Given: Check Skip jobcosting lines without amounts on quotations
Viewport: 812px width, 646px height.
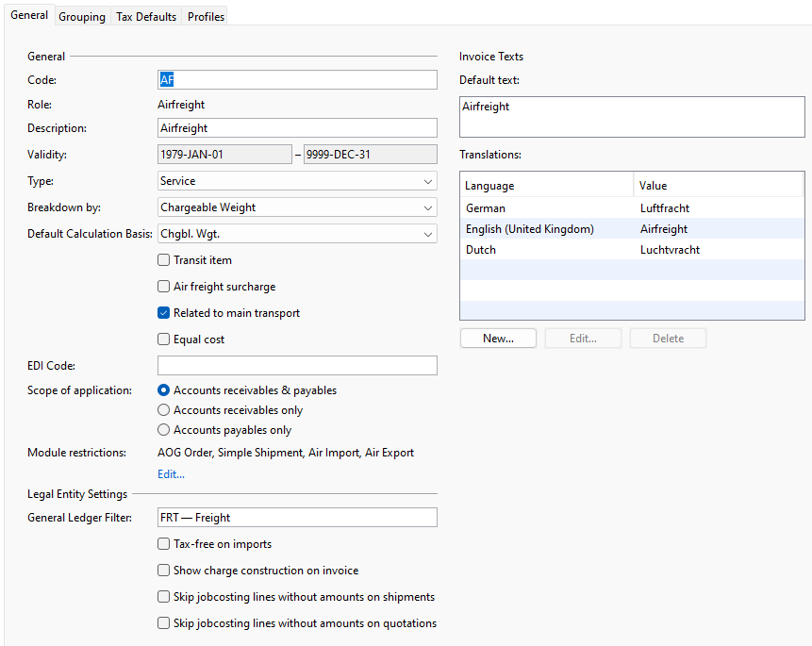Looking at the screenshot, I should (x=163, y=623).
